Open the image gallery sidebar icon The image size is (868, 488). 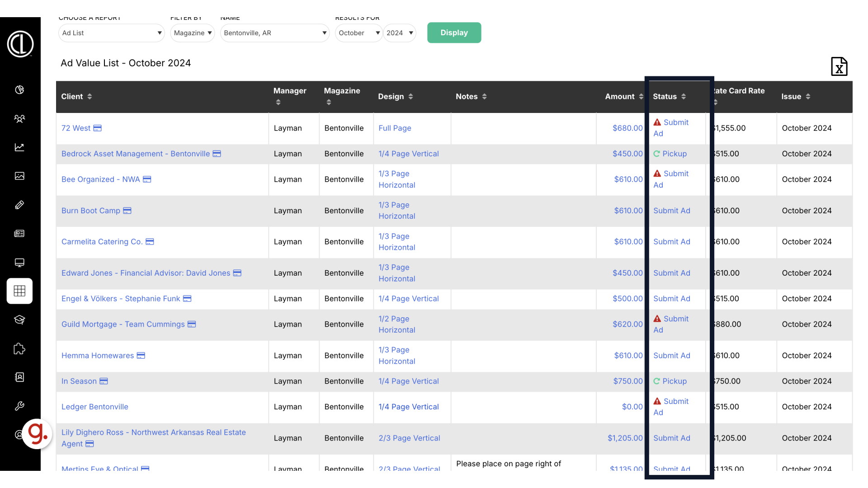19,176
